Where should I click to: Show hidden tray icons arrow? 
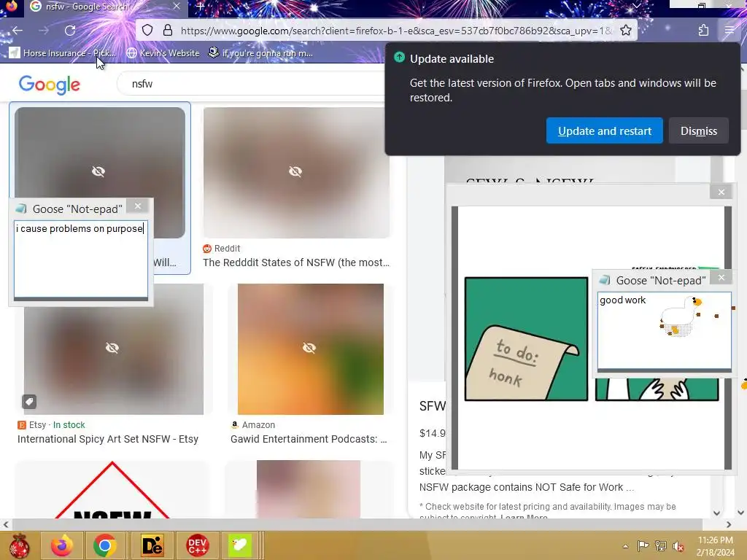[x=625, y=546]
